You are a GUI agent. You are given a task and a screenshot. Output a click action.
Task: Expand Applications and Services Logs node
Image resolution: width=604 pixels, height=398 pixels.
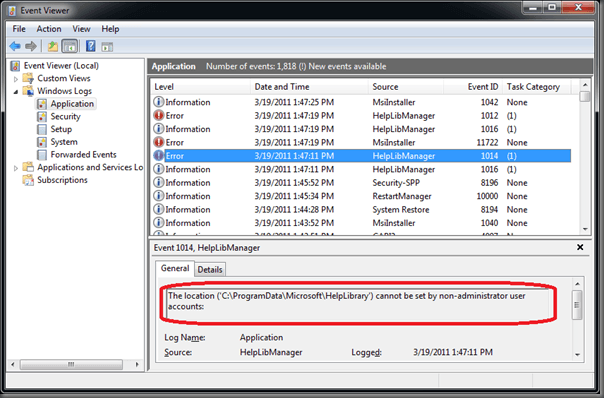pyautogui.click(x=16, y=168)
